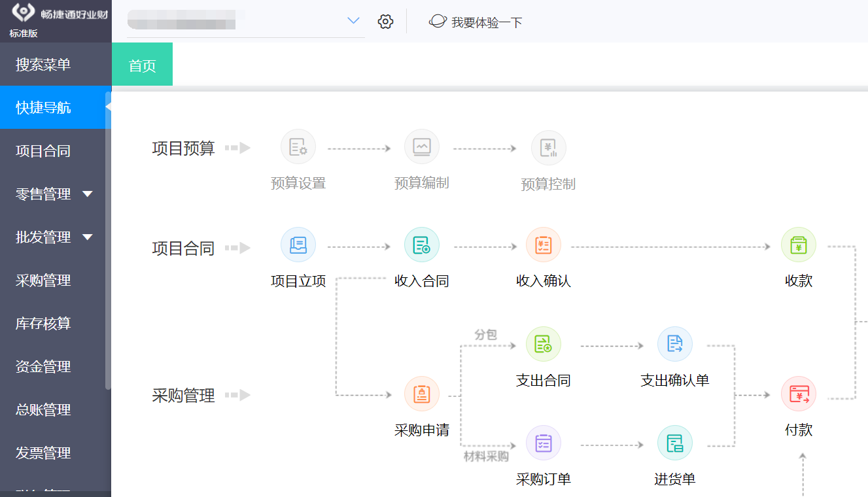
Task: Expand the 零售管理 submenu
Action: (x=87, y=194)
